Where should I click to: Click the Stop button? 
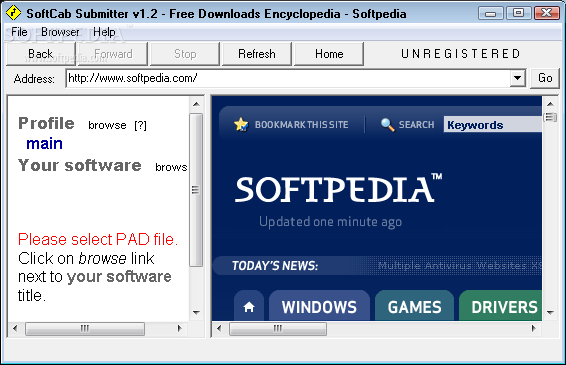click(185, 54)
